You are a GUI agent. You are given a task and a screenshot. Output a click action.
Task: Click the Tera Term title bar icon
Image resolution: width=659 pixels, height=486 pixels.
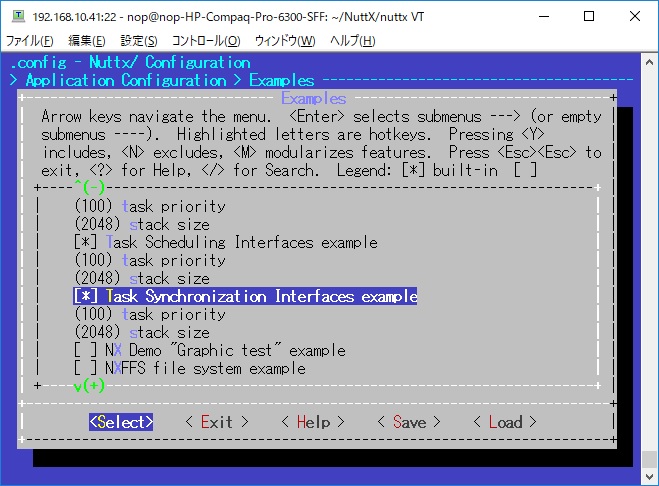coord(18,16)
